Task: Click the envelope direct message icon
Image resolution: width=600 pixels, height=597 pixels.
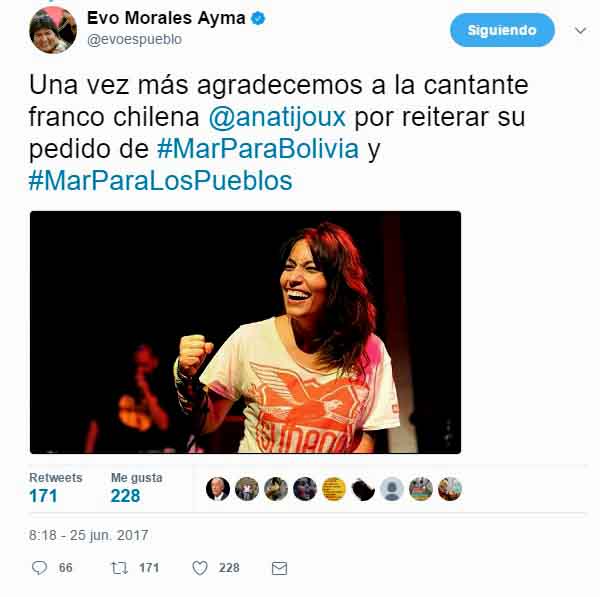Action: [279, 568]
